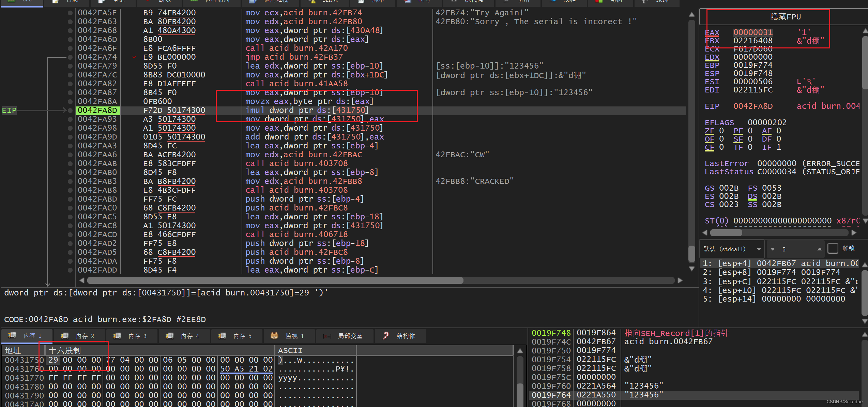Click the AF flag label
Viewport: 868px width, 407px height.
click(766, 131)
